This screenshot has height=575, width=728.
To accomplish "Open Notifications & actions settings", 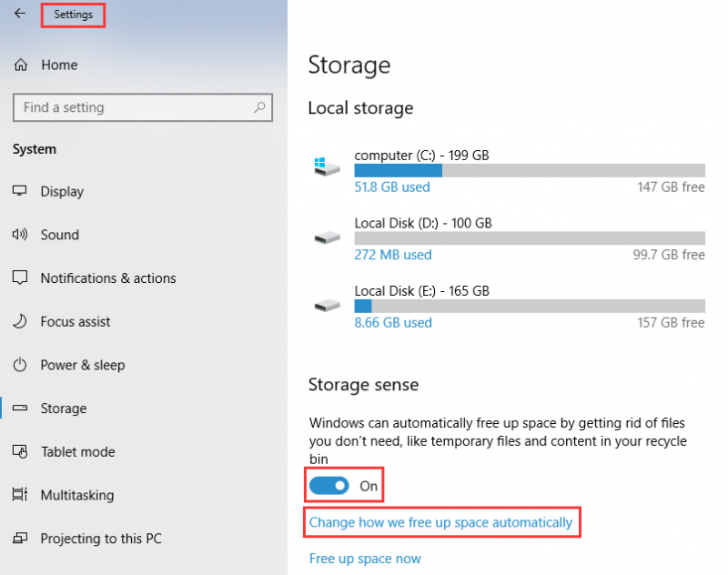I will [x=108, y=278].
